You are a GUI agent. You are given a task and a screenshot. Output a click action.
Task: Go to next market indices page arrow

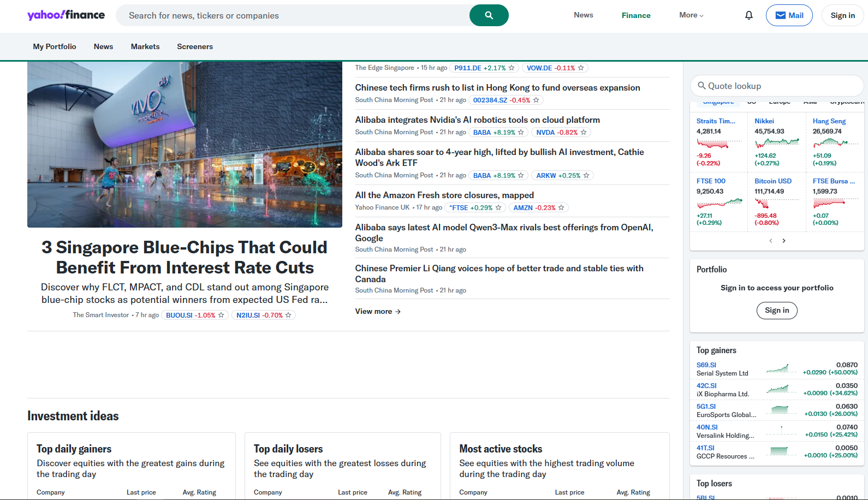[x=784, y=241]
